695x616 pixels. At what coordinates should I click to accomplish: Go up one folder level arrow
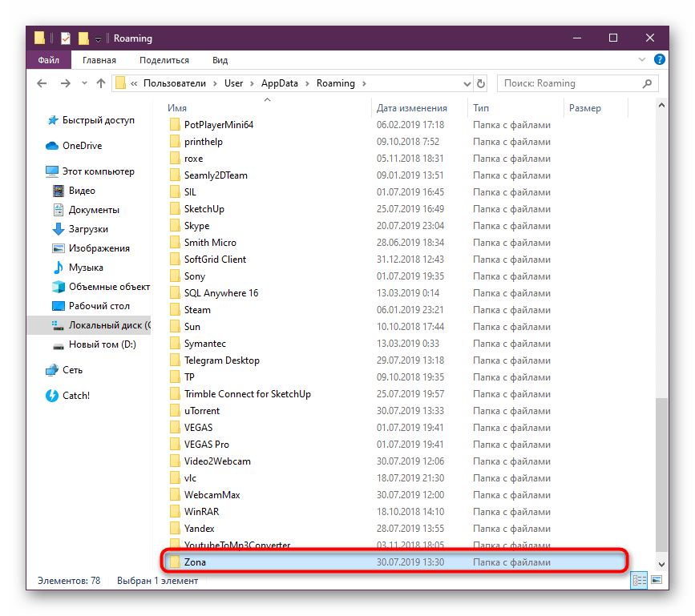(x=101, y=83)
